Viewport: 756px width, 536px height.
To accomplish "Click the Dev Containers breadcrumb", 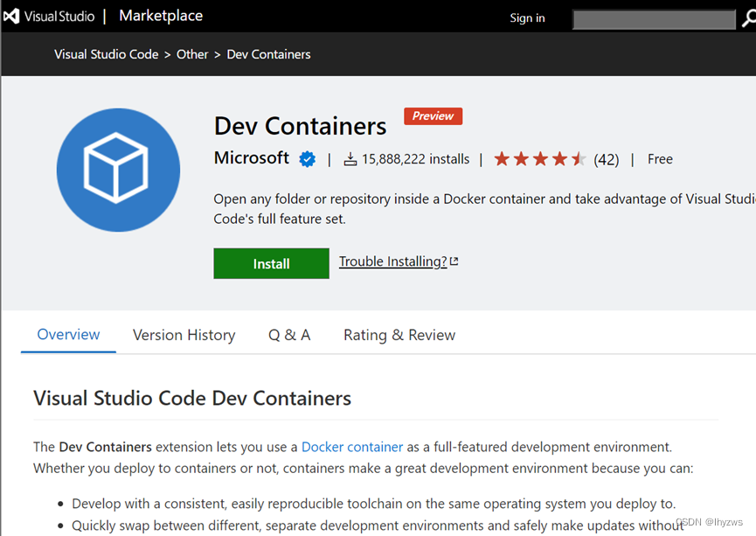I will coord(268,54).
